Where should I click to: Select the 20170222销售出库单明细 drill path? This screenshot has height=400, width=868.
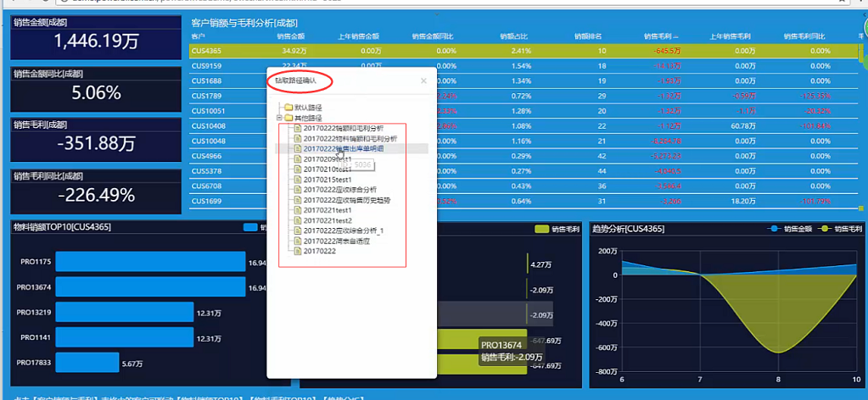point(344,148)
